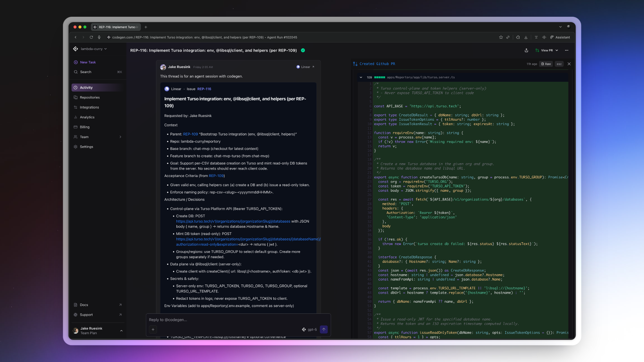644x362 pixels.
Task: Toggle Raw view of the PR diff
Action: coord(546,64)
